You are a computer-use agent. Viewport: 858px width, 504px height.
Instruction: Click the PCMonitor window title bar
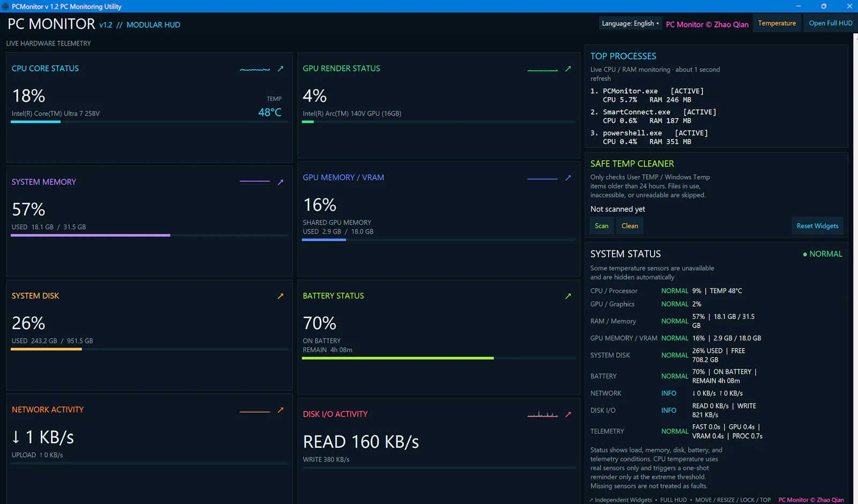(429, 6)
